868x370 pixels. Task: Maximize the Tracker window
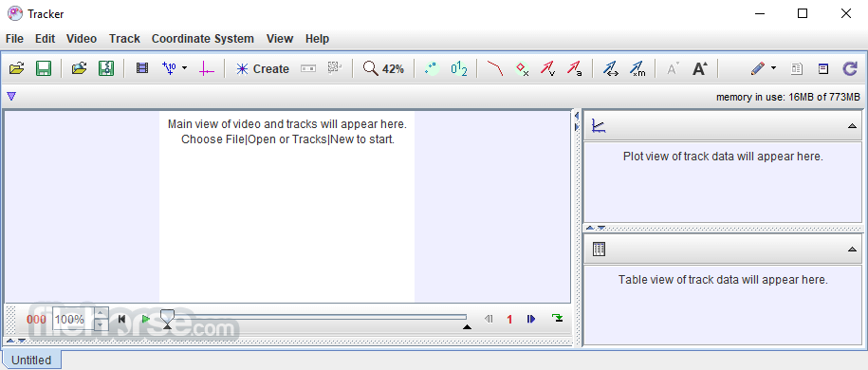pos(803,13)
